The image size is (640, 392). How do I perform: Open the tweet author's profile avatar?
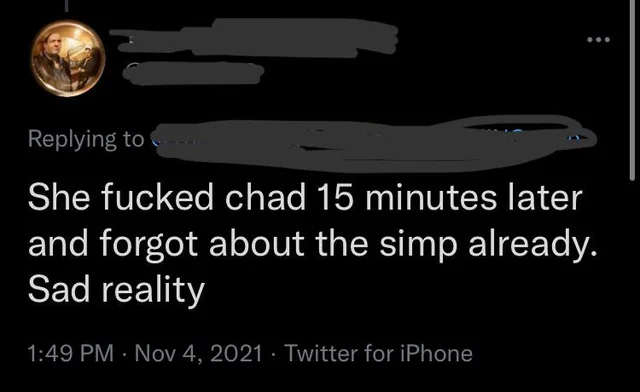68,58
